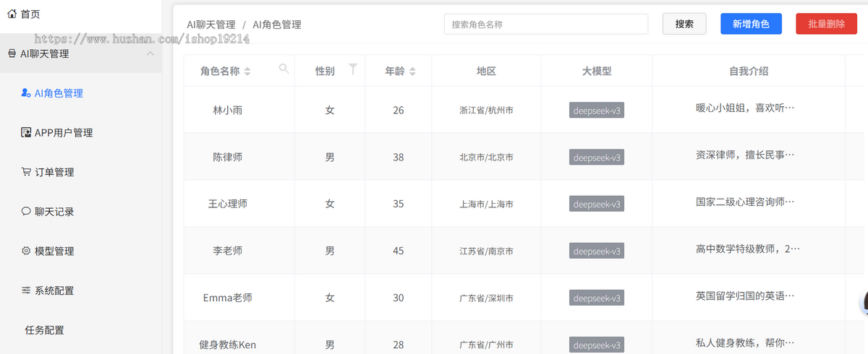The width and height of the screenshot is (868, 354).
Task: Click the name cell 王心理师
Action: coord(228,204)
